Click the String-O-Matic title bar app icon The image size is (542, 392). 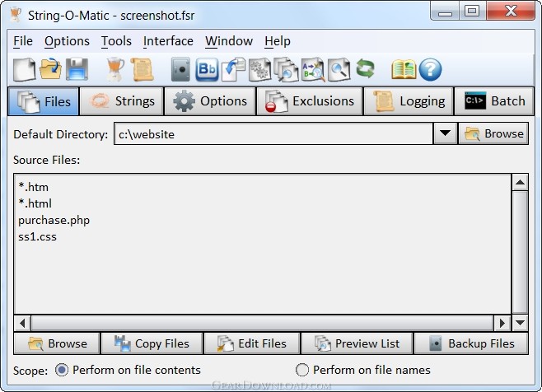15,15
